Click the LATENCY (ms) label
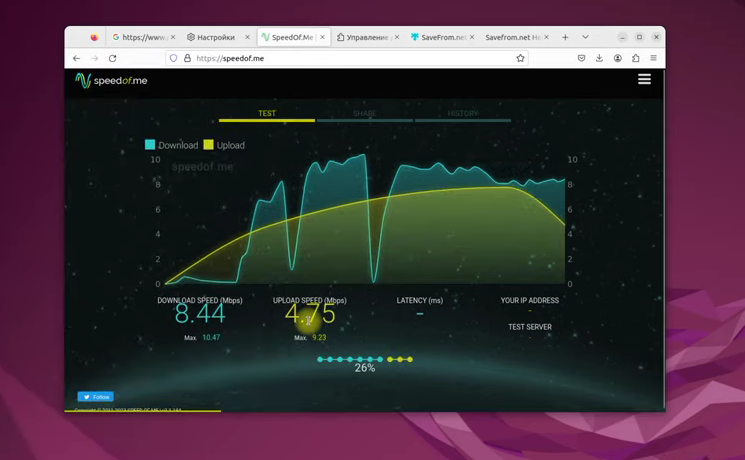This screenshot has height=460, width=745. click(x=420, y=300)
